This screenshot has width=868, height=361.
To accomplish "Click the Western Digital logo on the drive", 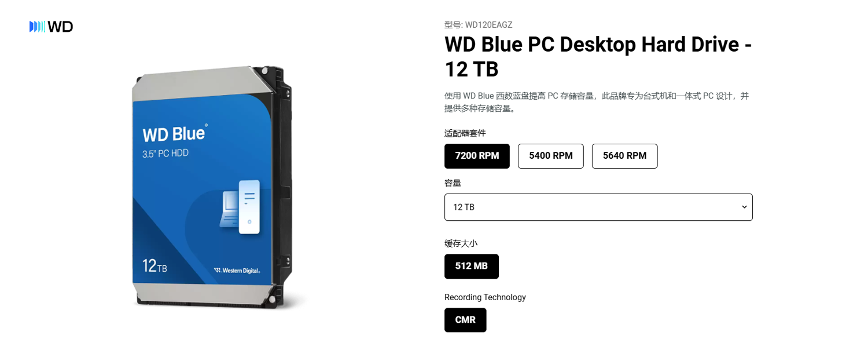I will pyautogui.click(x=237, y=270).
